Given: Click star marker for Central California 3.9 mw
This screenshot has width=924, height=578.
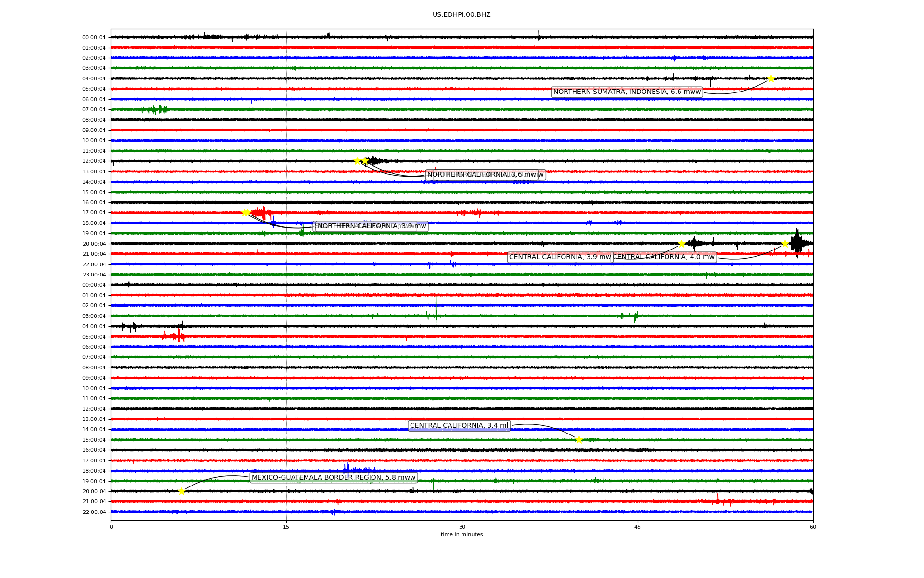Looking at the screenshot, I should pyautogui.click(x=681, y=244).
